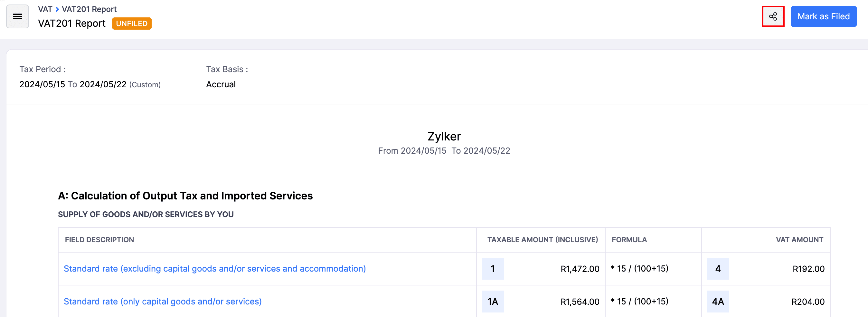Click the R1,564.00 taxable amount
Viewport: 868px width, 317px height.
pos(580,302)
